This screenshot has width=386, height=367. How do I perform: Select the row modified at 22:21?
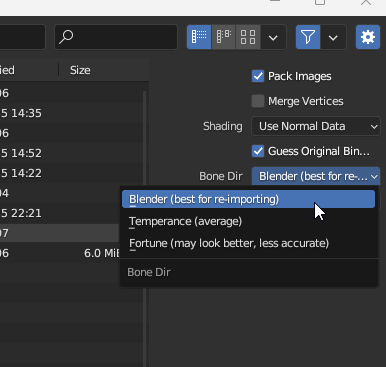59,213
